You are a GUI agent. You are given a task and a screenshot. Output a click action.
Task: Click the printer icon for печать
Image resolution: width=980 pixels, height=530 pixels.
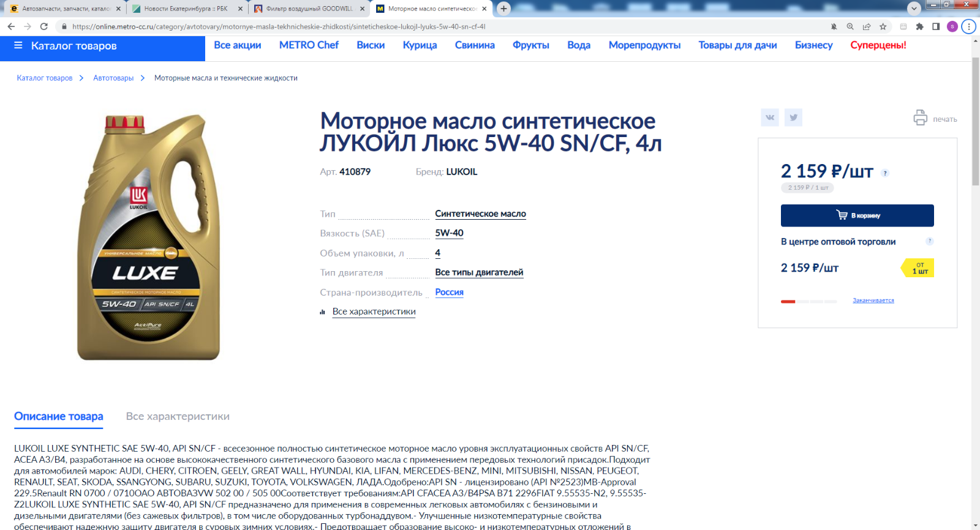(920, 118)
